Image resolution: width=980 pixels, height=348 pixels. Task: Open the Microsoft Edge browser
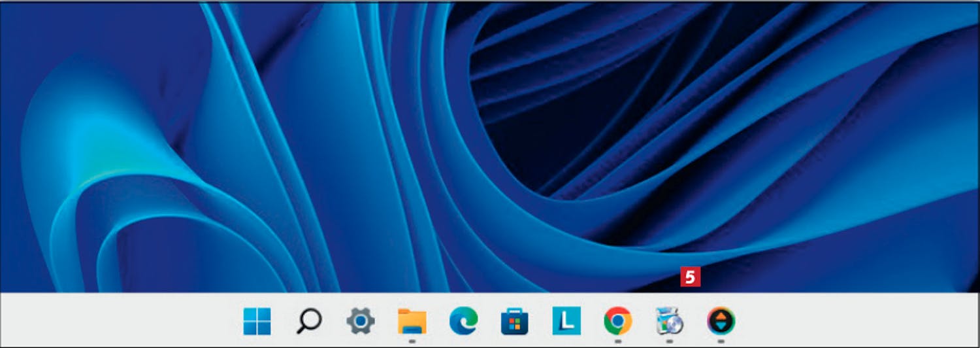pos(463,321)
